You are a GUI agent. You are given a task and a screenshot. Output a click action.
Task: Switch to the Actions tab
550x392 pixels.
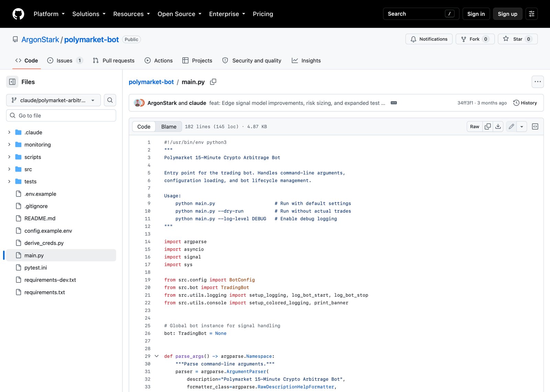tap(158, 61)
